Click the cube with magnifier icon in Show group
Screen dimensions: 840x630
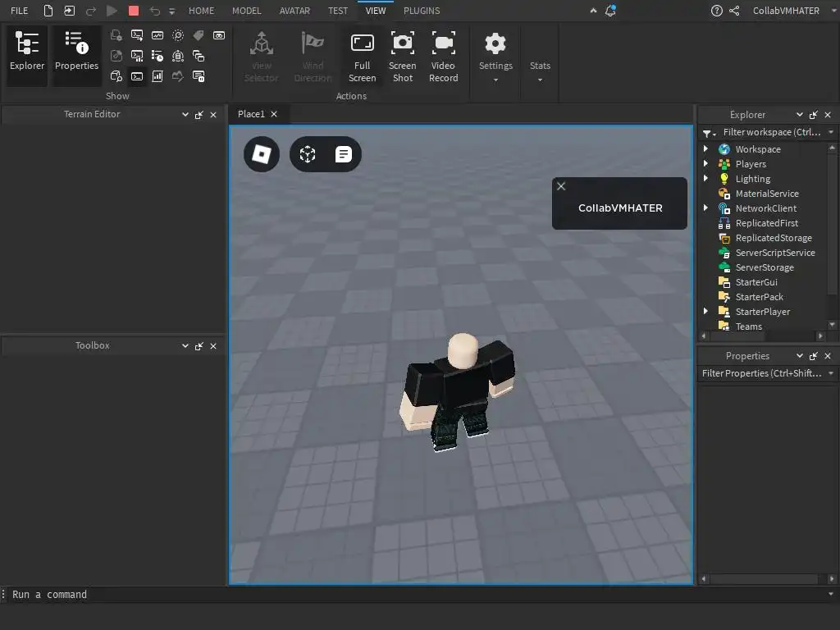click(x=116, y=76)
